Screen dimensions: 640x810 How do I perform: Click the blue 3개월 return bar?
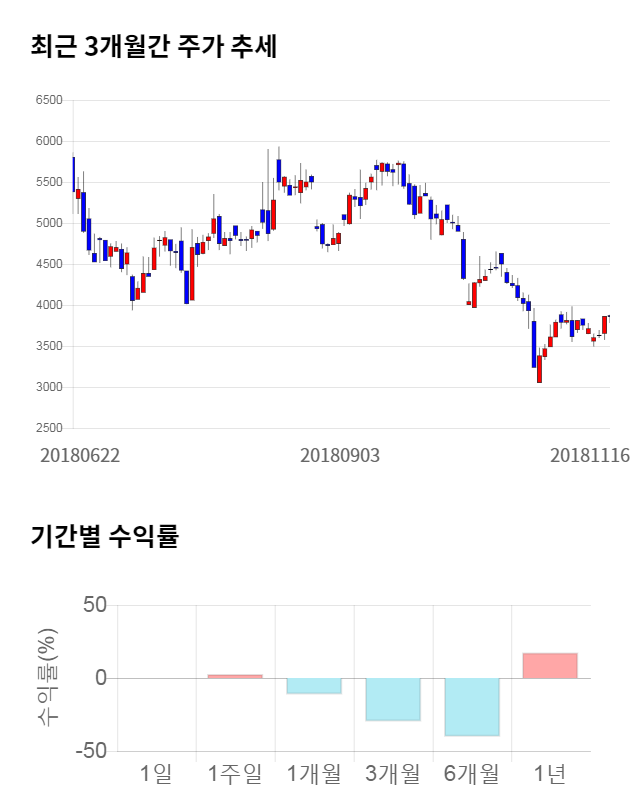point(392,699)
